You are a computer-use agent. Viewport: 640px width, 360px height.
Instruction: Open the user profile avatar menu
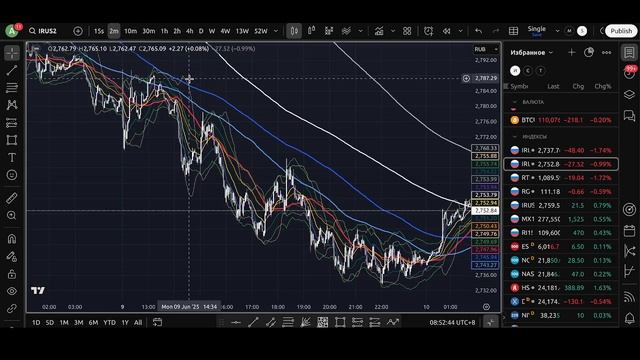point(12,31)
